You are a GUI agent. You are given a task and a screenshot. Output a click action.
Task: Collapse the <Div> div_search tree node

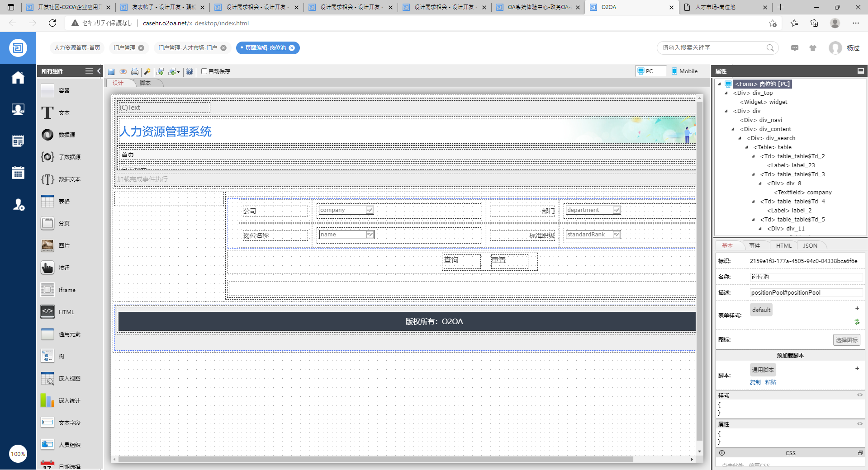click(740, 138)
